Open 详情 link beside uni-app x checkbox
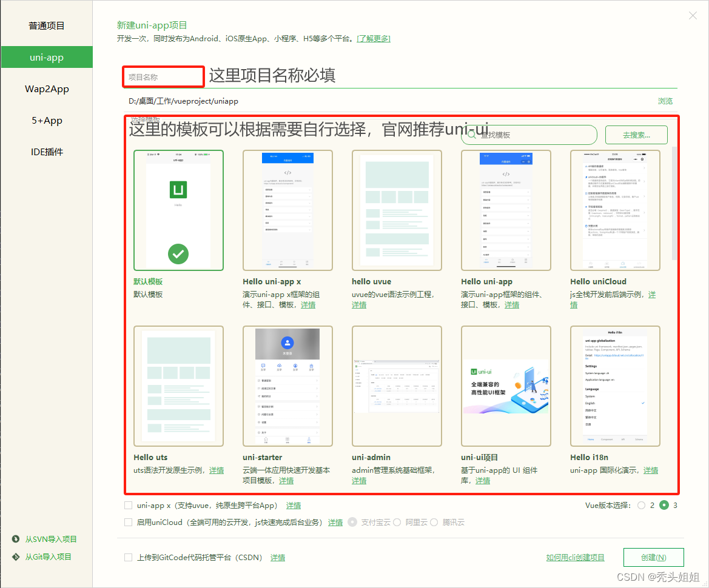 pos(294,506)
